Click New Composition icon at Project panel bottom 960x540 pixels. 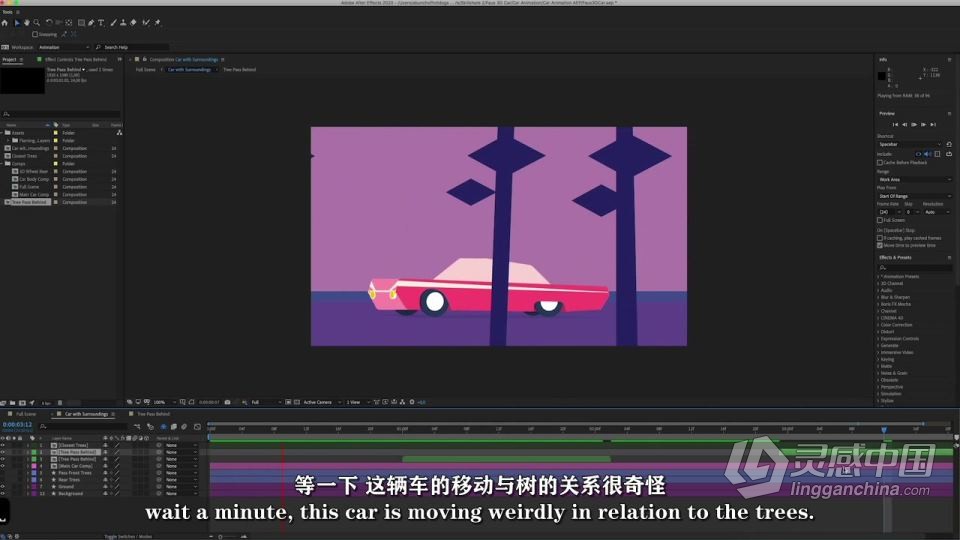pos(22,403)
